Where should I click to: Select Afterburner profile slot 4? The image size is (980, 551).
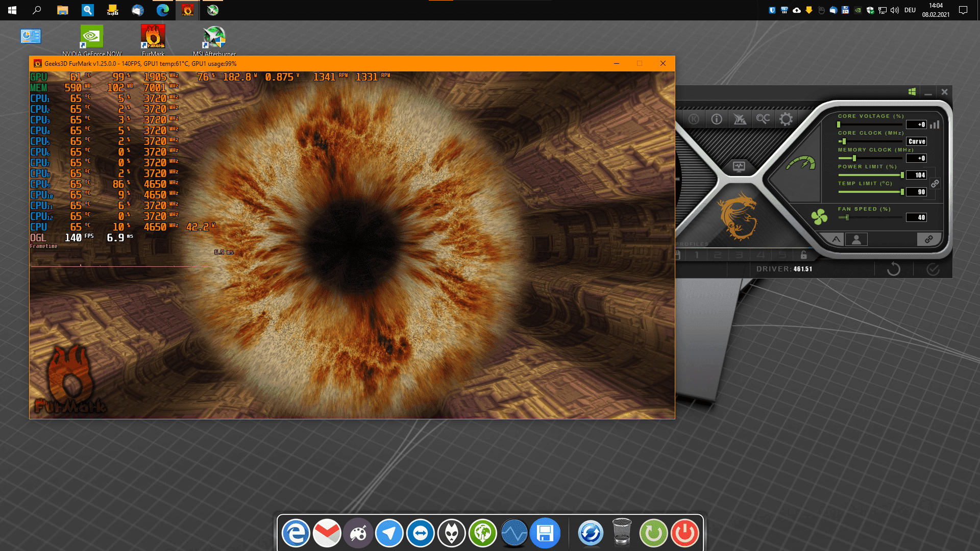[761, 255]
